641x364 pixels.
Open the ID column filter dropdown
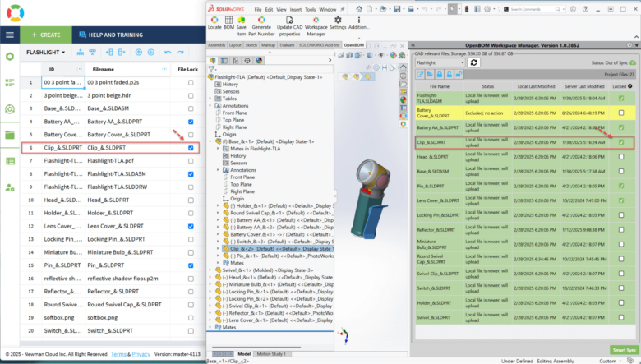click(x=80, y=69)
